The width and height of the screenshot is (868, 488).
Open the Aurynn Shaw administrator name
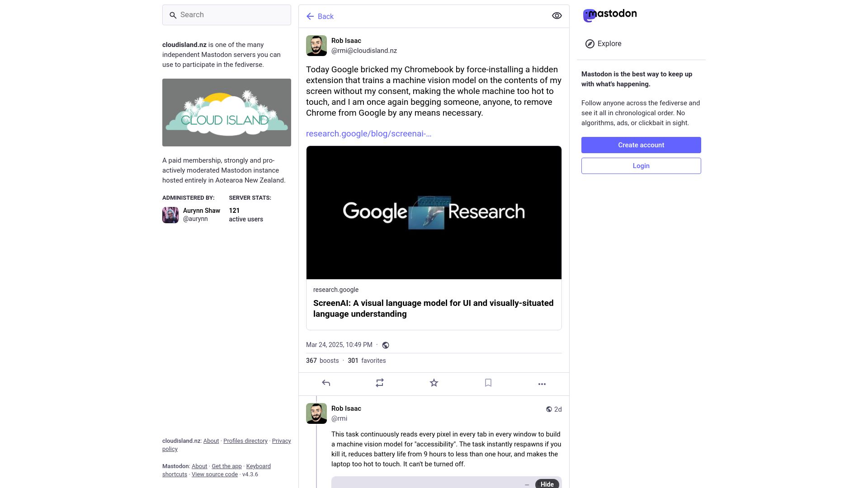[202, 211]
